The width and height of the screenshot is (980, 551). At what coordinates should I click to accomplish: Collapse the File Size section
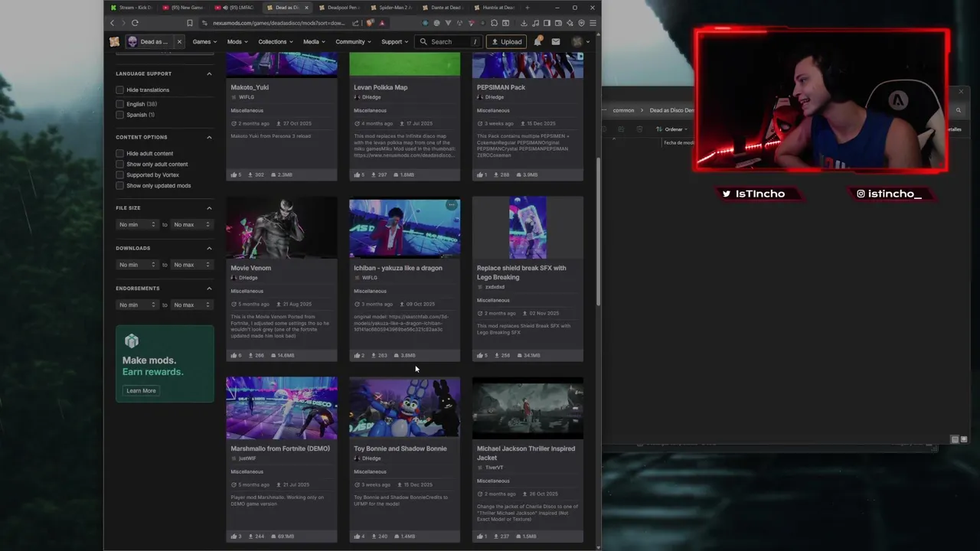pos(209,207)
